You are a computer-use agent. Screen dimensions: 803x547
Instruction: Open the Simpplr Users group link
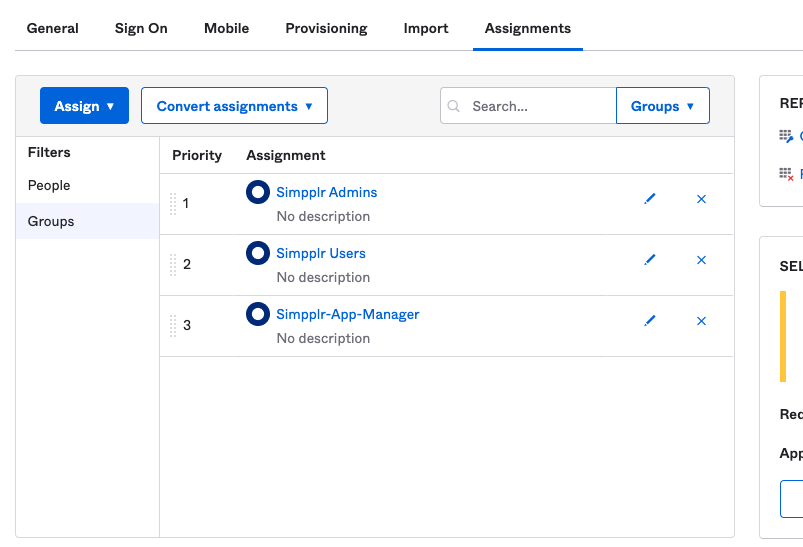[321, 253]
